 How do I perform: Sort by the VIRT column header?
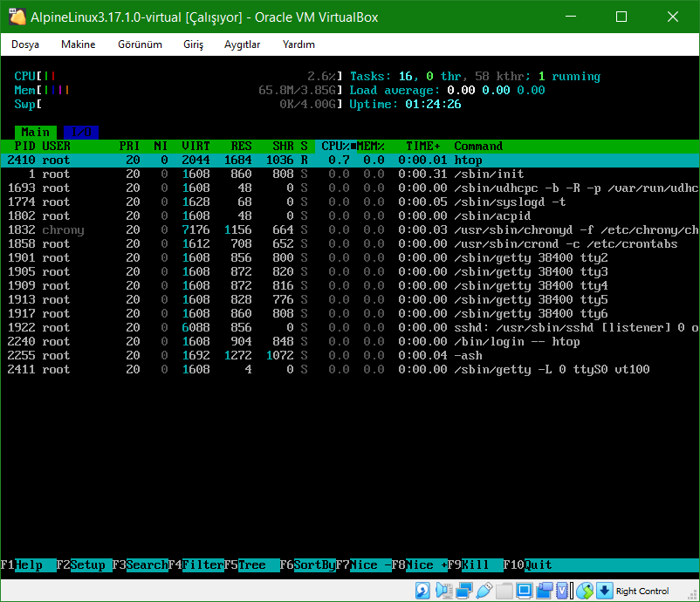pos(196,146)
